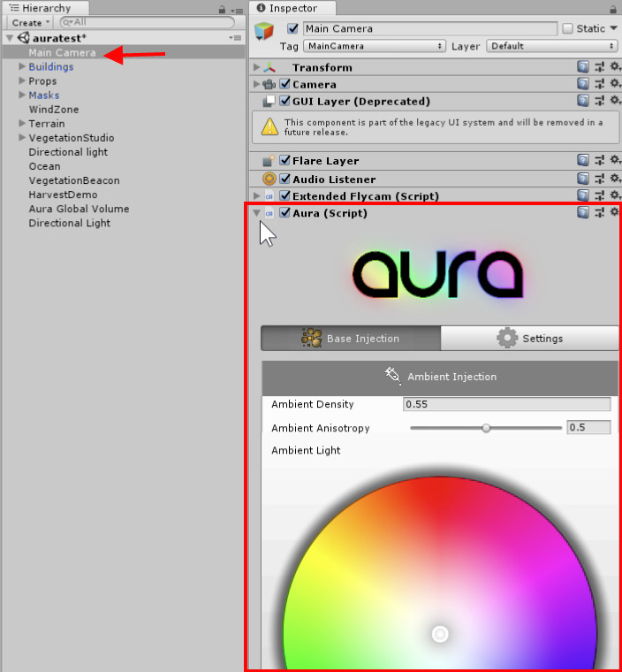Open gear menu for GUI Layer component
This screenshot has height=672, width=622.
point(615,100)
